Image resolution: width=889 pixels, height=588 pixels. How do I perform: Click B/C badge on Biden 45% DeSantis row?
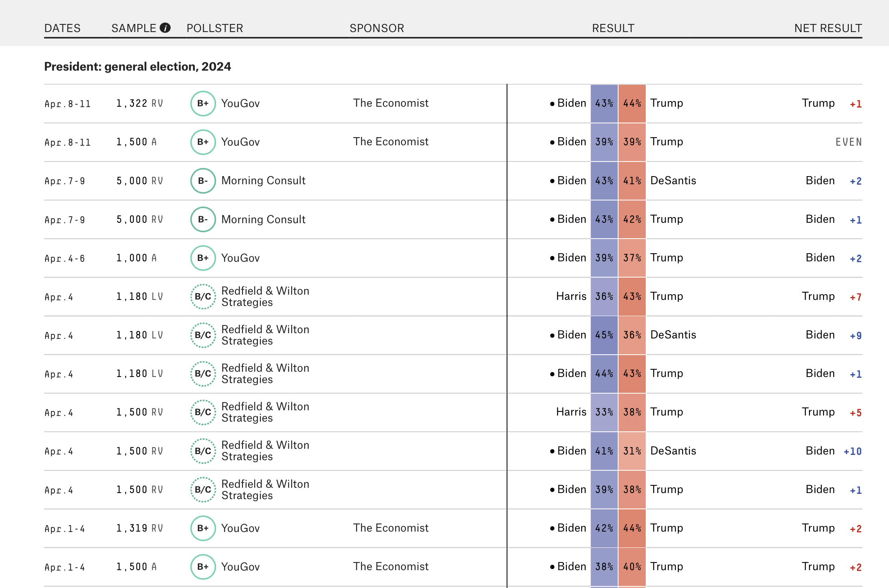pos(203,335)
